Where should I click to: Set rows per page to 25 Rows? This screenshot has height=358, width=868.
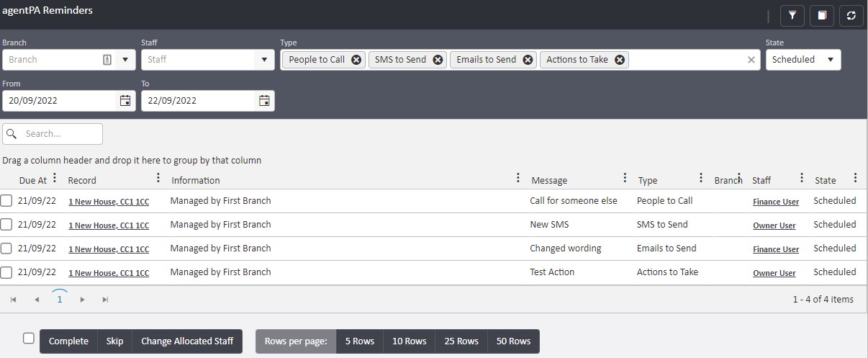click(x=461, y=341)
